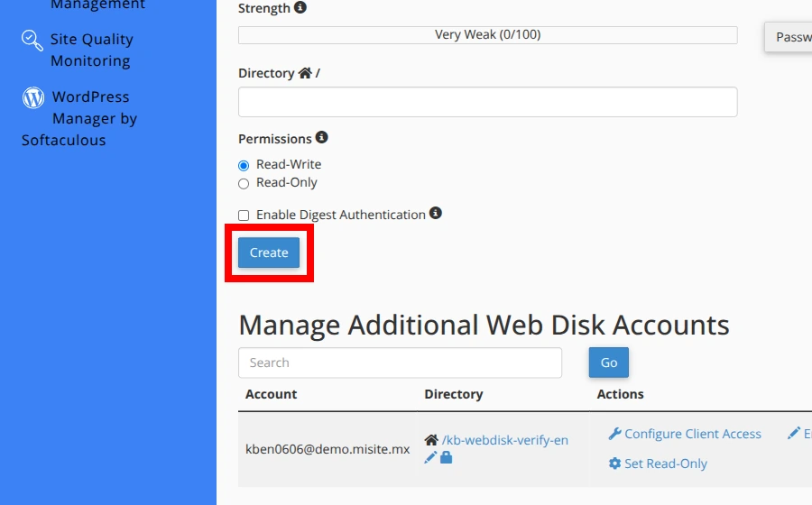Screen dimensions: 812x505
Task: Click the Go search button
Action: tap(608, 363)
